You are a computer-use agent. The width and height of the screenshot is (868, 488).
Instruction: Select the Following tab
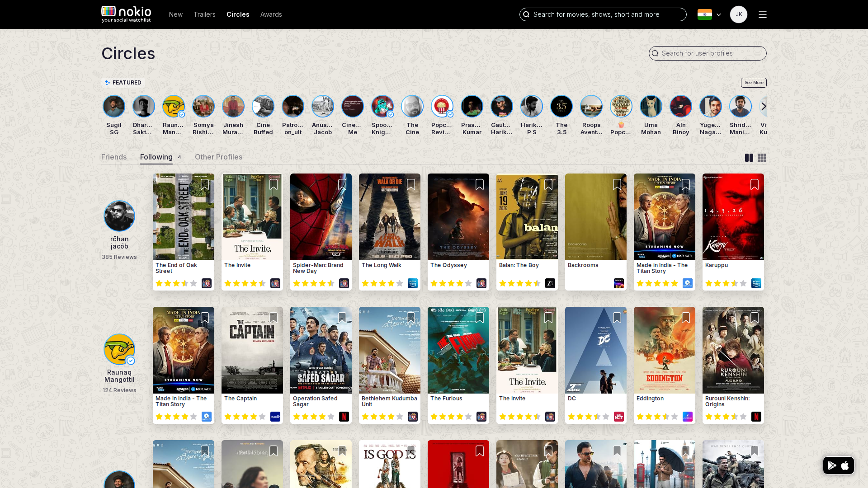[156, 157]
